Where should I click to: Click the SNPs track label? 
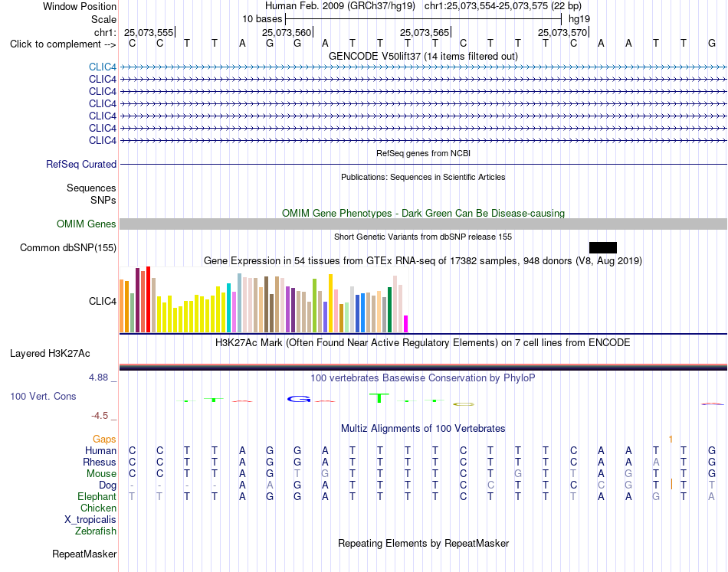[103, 200]
